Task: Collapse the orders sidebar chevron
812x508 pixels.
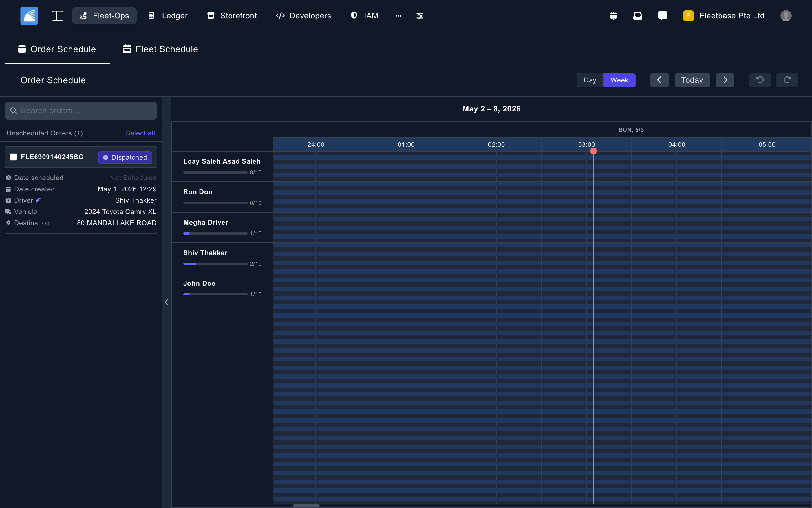Action: click(166, 302)
